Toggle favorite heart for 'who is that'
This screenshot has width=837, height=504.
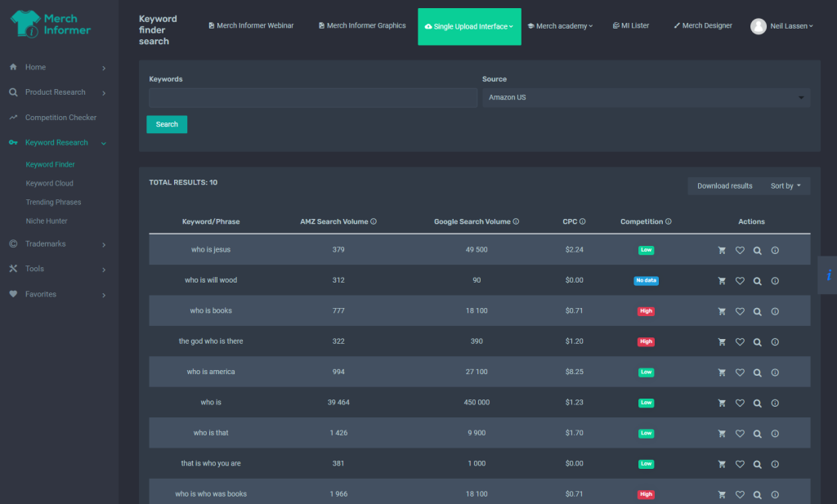tap(740, 434)
